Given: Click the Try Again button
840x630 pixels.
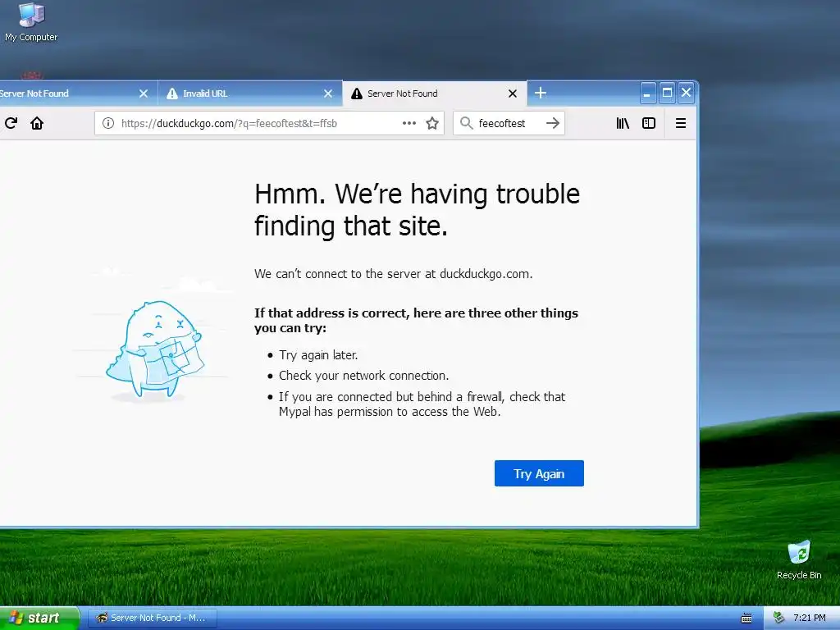Looking at the screenshot, I should (x=539, y=473).
